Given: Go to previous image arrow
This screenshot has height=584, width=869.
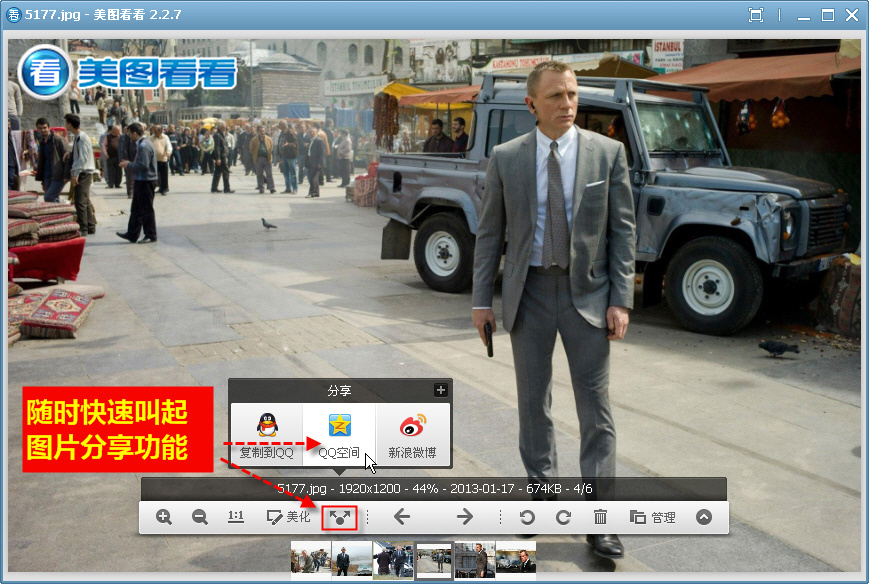Looking at the screenshot, I should pyautogui.click(x=402, y=517).
